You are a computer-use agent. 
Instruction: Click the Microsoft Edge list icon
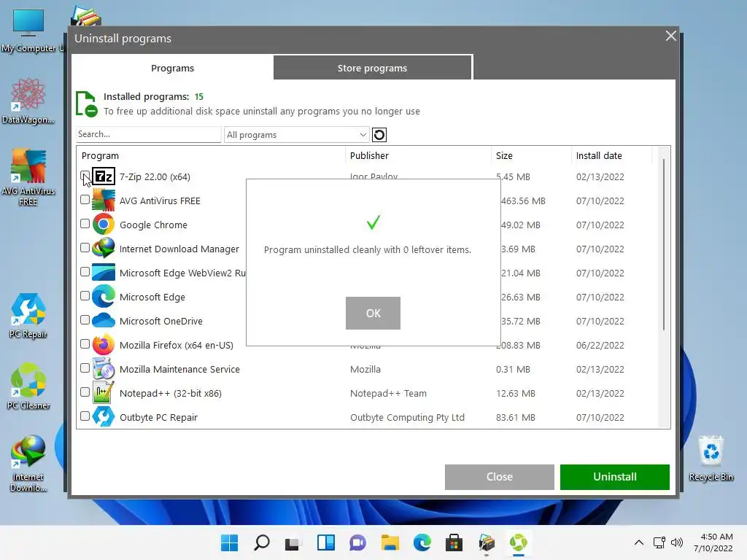tap(104, 297)
